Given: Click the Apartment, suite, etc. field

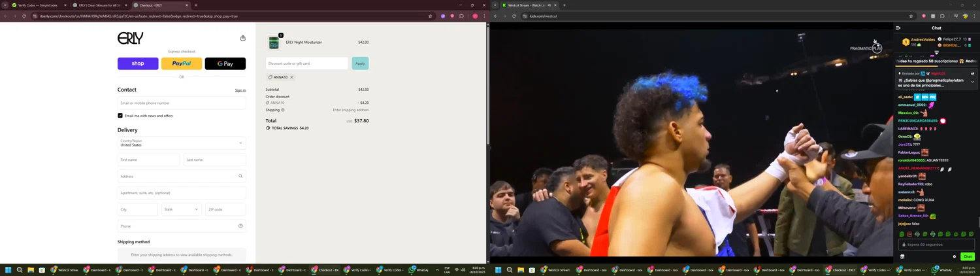Looking at the screenshot, I should point(182,193).
